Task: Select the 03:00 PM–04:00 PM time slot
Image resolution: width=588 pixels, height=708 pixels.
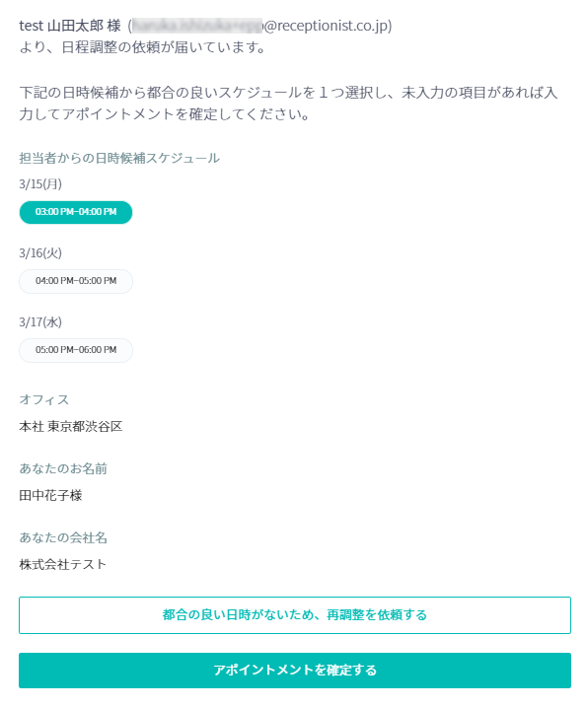Action: point(76,212)
